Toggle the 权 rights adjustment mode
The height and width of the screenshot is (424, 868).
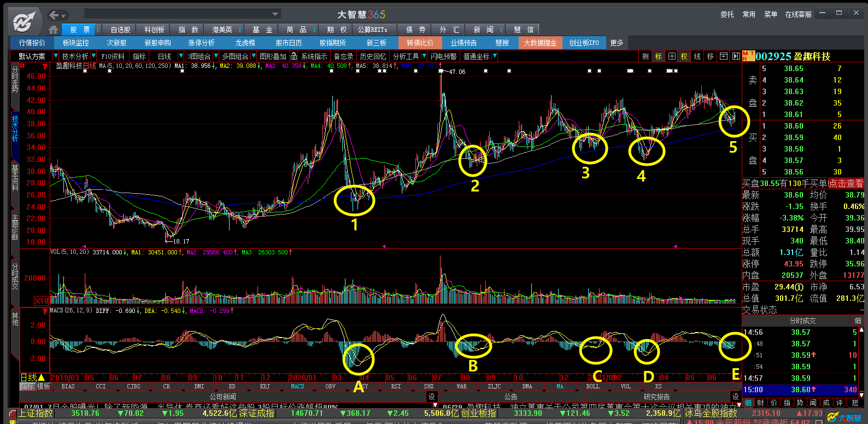click(684, 56)
